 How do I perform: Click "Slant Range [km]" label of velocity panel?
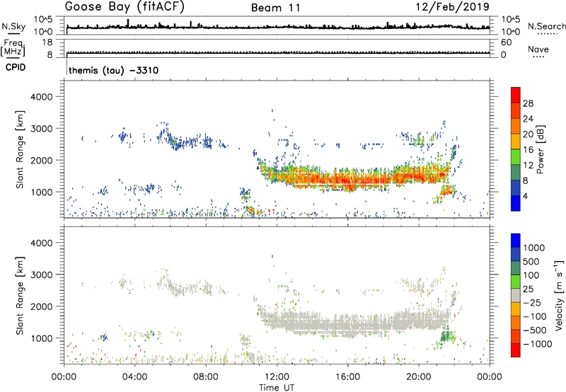click(20, 295)
